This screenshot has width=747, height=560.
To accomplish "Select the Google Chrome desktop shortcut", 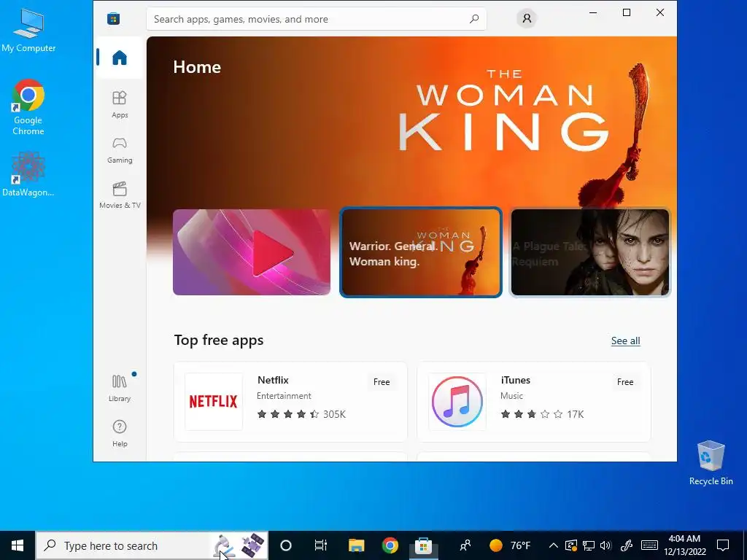I will (x=28, y=107).
